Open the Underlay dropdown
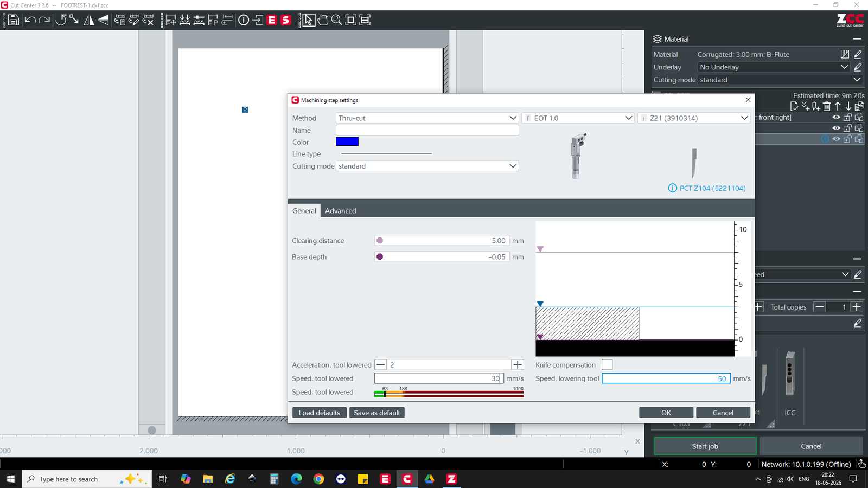 774,67
